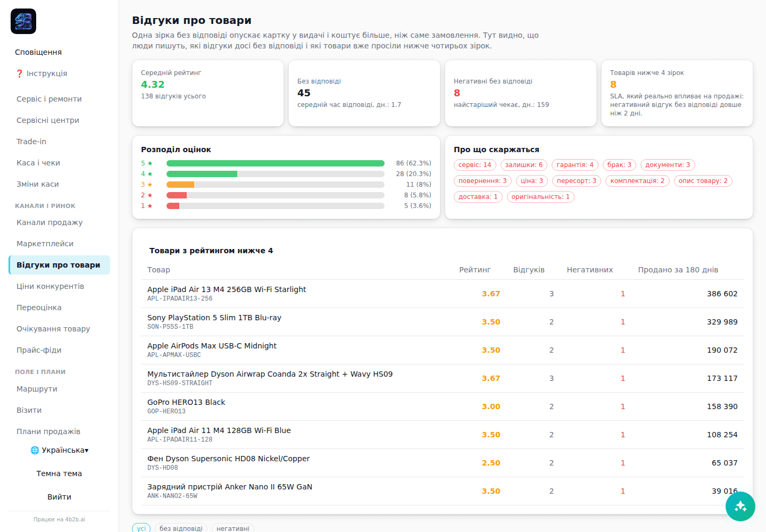Click the globe icon next to Українська

[35, 450]
